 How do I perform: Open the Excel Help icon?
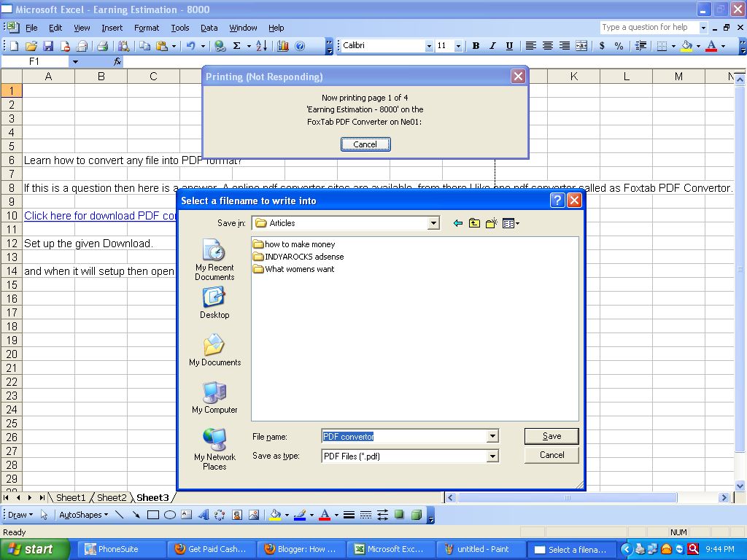[301, 45]
